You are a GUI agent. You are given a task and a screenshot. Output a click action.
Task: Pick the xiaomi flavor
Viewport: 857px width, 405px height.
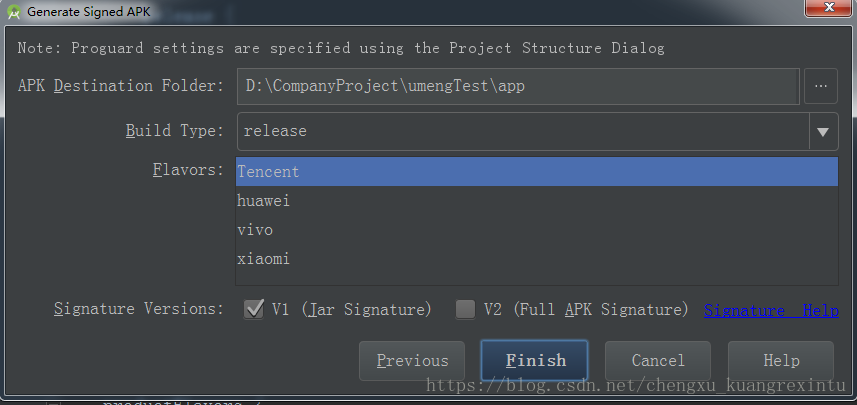[x=537, y=259]
